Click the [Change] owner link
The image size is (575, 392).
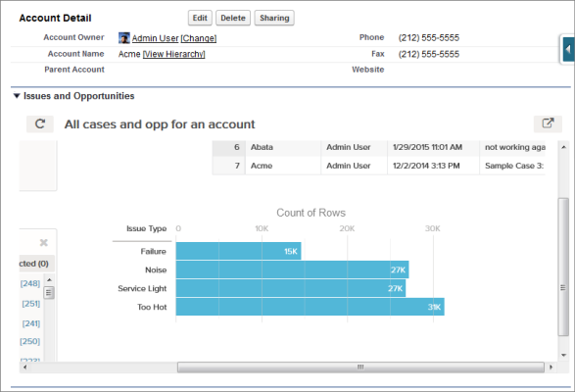(x=199, y=38)
